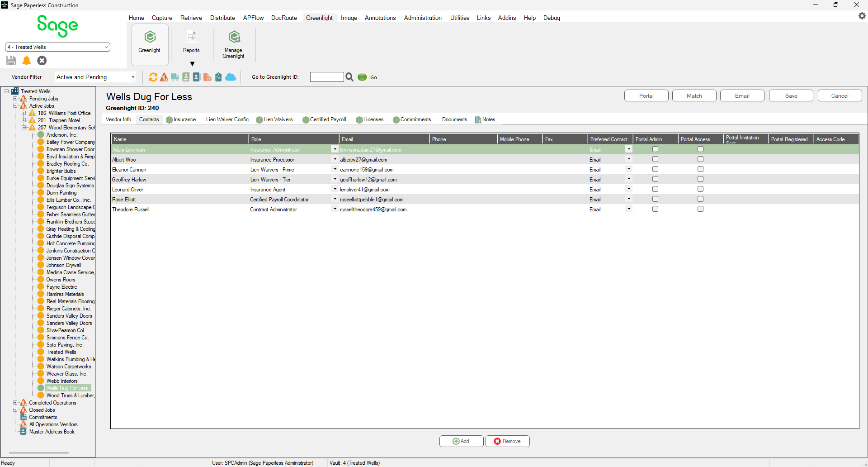Click the green address book toolbar icon
Viewport: 868px width, 467px height.
click(186, 77)
